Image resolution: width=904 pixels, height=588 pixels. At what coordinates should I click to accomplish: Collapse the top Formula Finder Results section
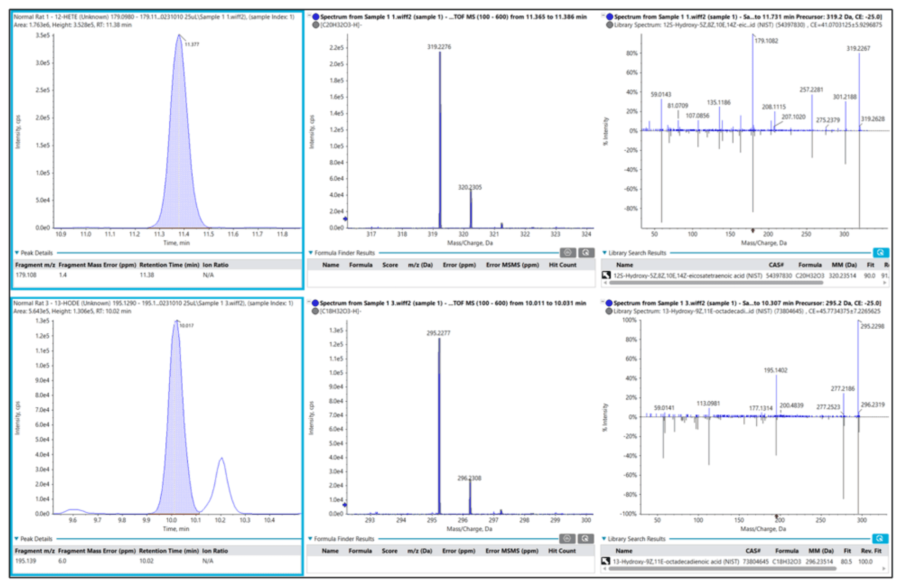pos(310,253)
